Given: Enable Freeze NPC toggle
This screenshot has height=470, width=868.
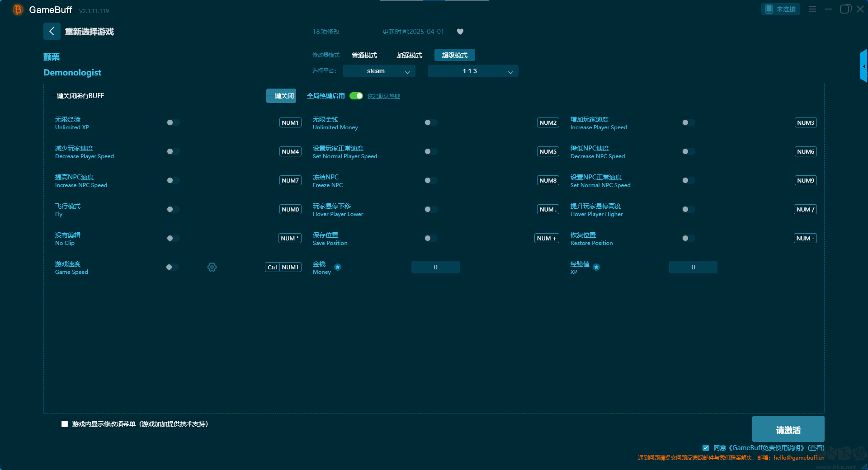Looking at the screenshot, I should (430, 180).
